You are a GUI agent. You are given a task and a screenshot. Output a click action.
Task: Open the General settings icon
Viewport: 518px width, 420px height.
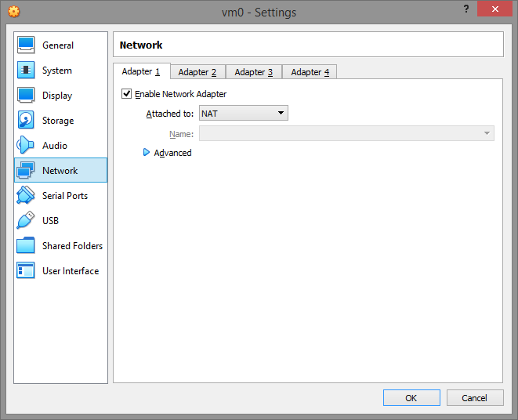coord(27,45)
